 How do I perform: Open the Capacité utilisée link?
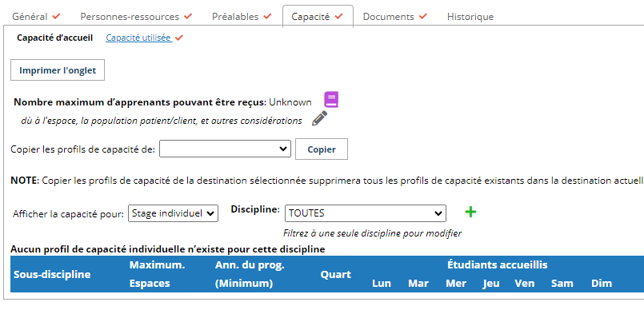coord(139,38)
